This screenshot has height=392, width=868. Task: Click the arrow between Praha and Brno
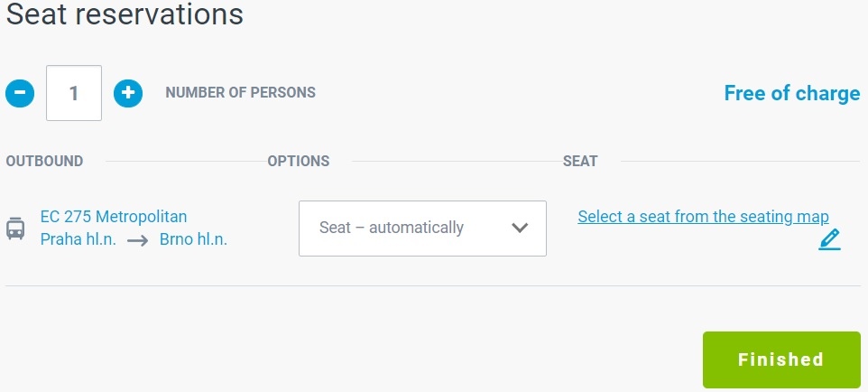point(137,240)
